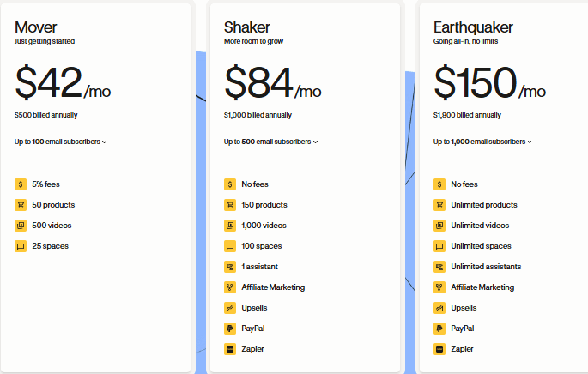
Task: Open the 1,000 email subscribers dropdown
Action: (482, 142)
